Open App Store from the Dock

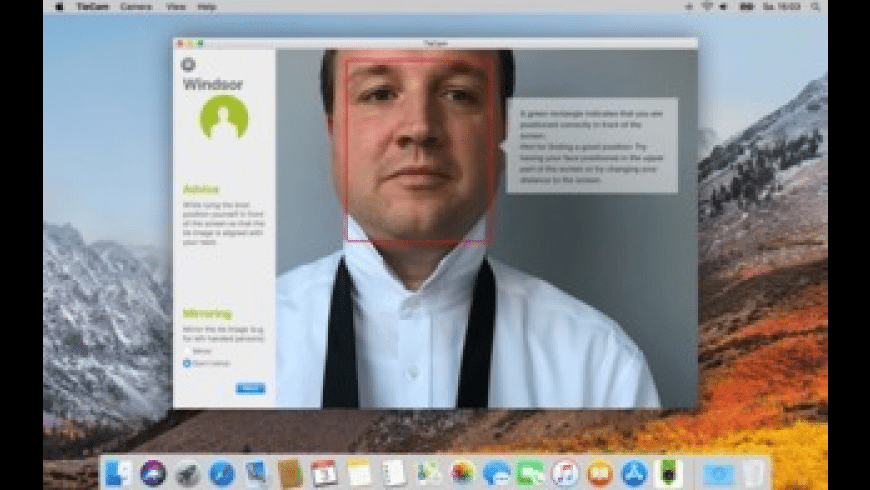(634, 473)
